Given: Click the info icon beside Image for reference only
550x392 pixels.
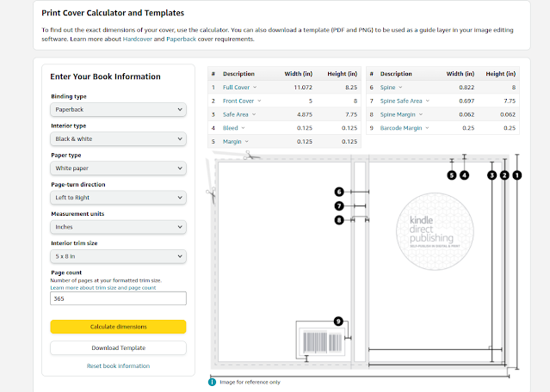Looking at the screenshot, I should (213, 382).
